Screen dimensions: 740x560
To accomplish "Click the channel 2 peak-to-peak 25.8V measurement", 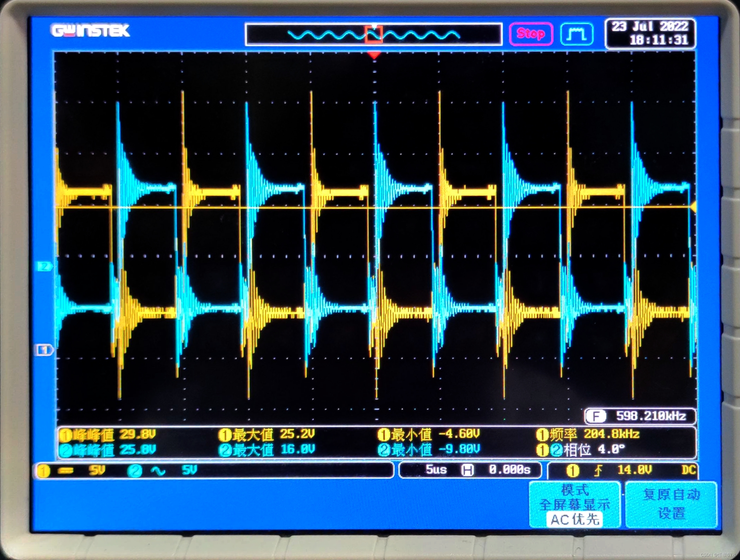I will tap(108, 450).
